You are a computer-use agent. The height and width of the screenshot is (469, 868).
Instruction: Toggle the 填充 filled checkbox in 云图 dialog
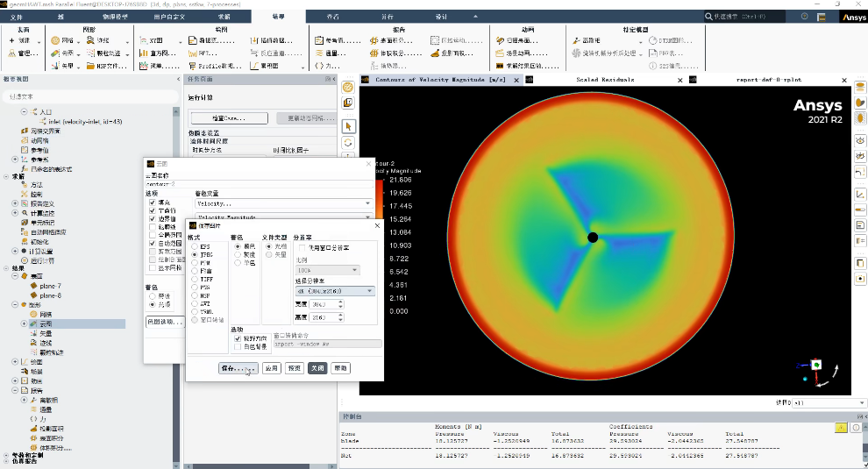153,203
